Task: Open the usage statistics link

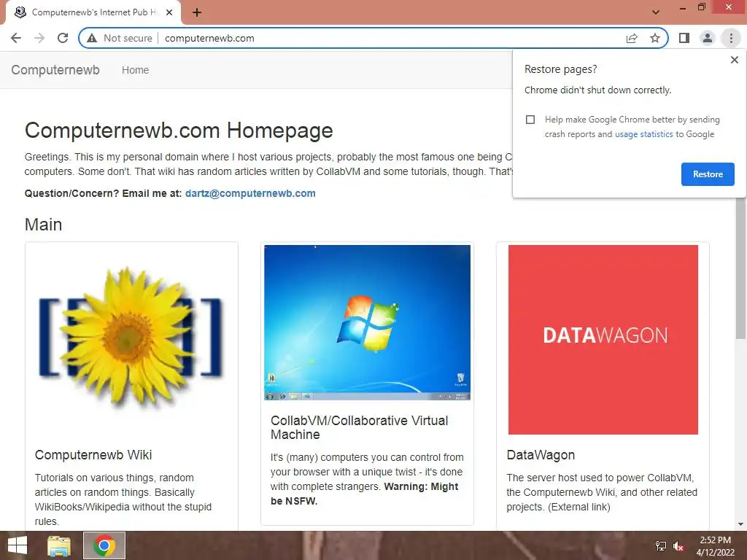Action: tap(643, 134)
